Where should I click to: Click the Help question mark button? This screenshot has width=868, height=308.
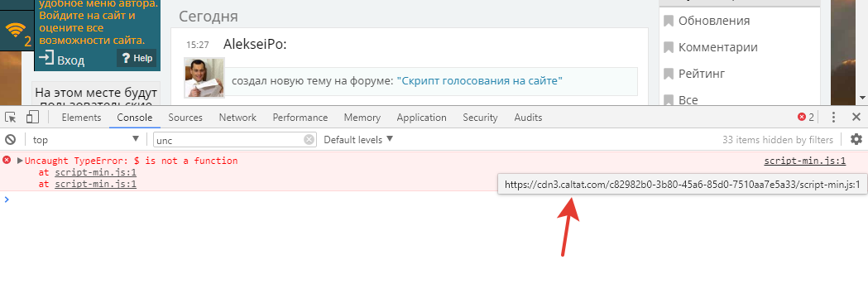pyautogui.click(x=137, y=58)
